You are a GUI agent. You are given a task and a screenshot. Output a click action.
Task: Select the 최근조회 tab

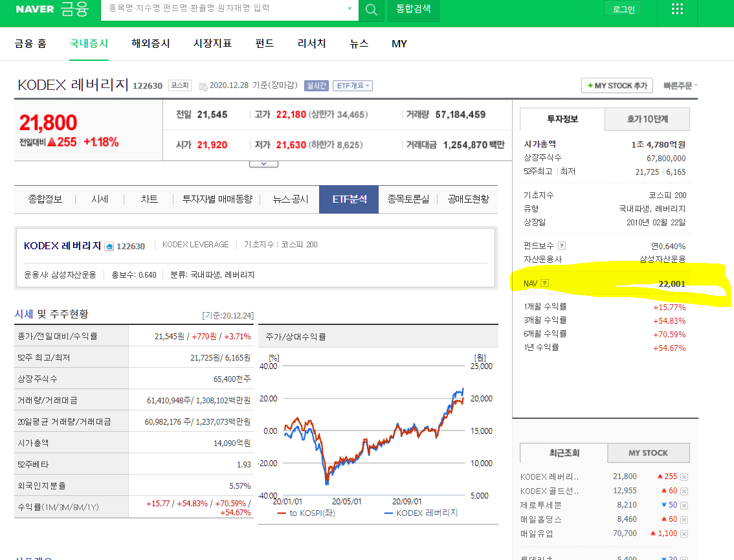(x=564, y=453)
